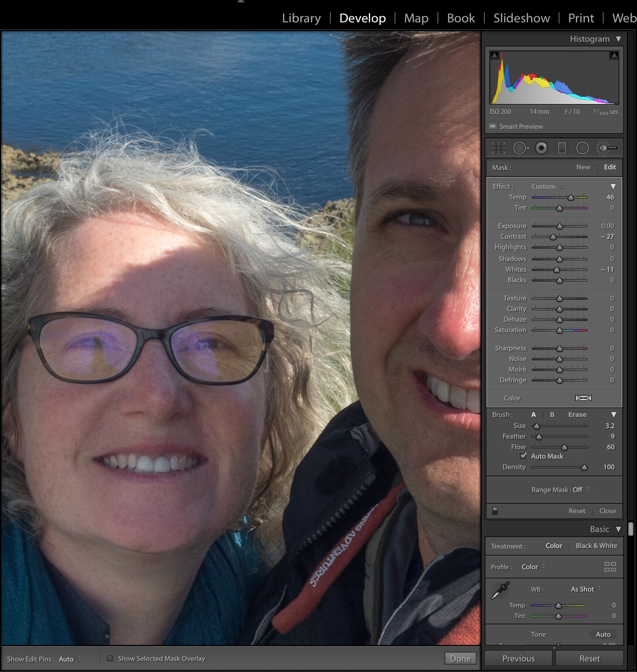Open the Slideshow module
The height and width of the screenshot is (672, 637).
521,18
